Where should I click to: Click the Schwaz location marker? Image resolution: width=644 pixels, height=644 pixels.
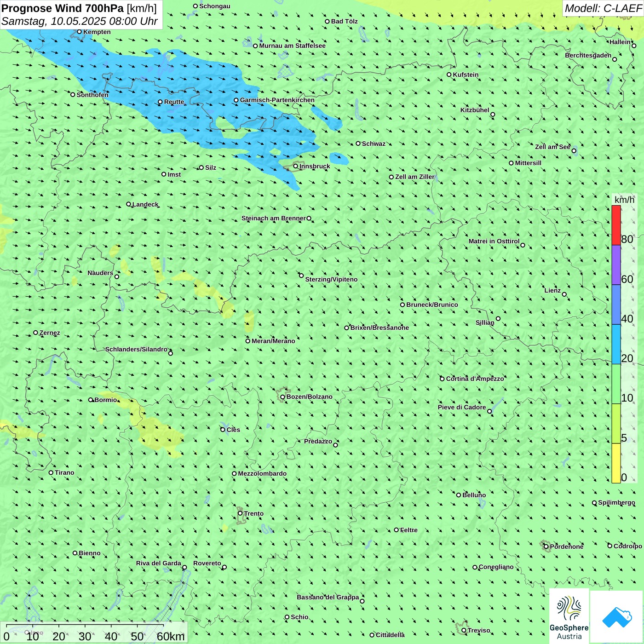(358, 144)
